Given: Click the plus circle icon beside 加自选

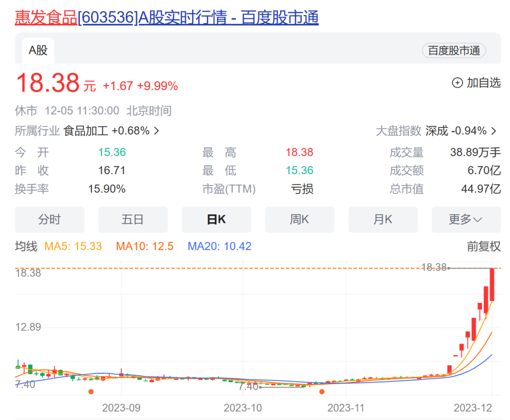Looking at the screenshot, I should pos(457,83).
